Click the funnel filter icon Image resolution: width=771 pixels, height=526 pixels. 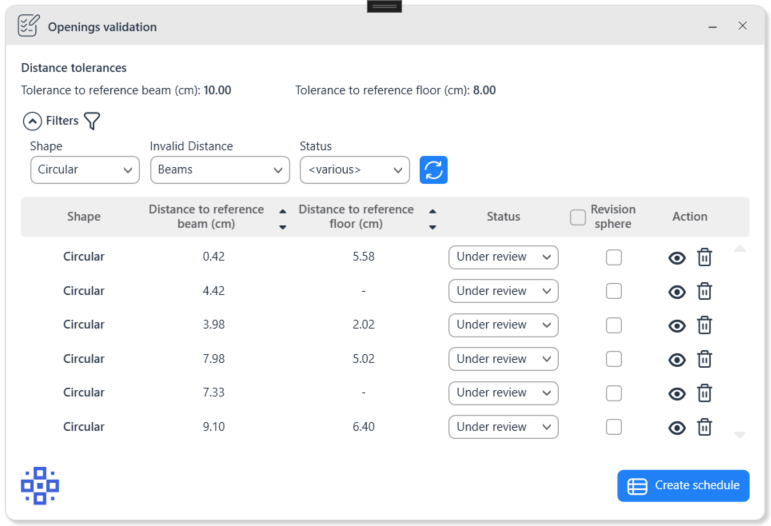point(92,121)
